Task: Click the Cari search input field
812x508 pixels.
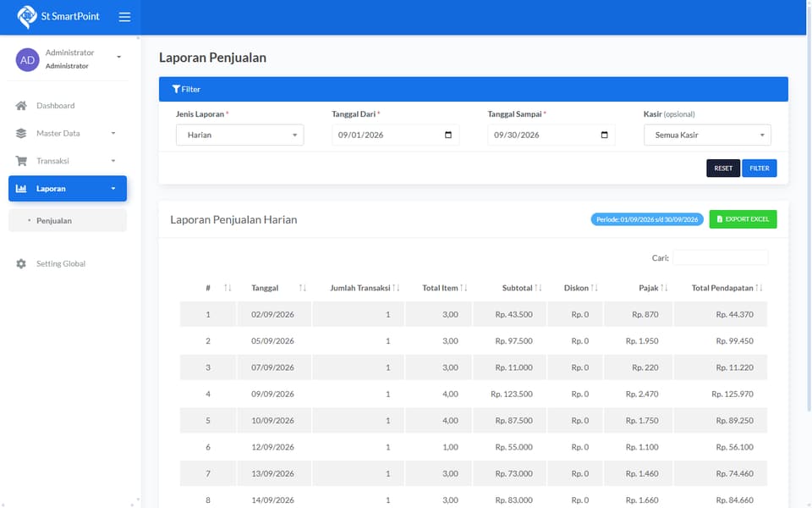Action: 720,257
